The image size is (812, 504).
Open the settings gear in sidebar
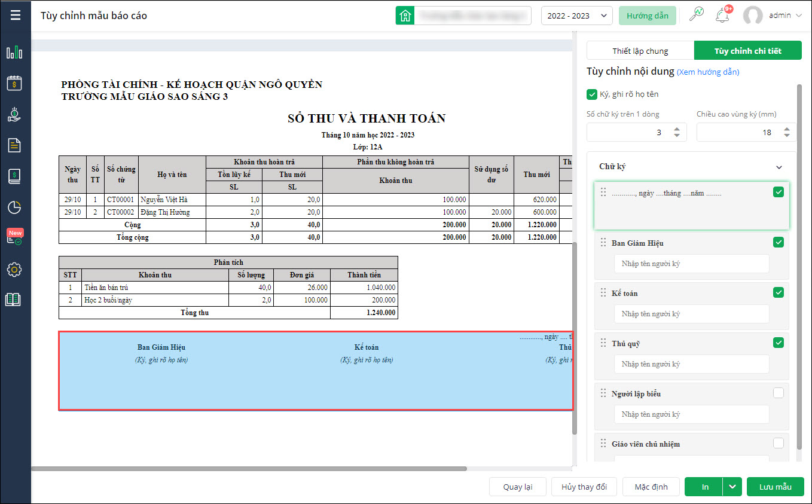pos(14,270)
